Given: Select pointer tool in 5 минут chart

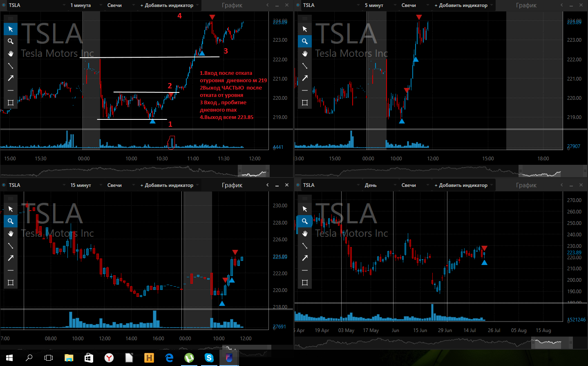Looking at the screenshot, I should click(305, 29).
